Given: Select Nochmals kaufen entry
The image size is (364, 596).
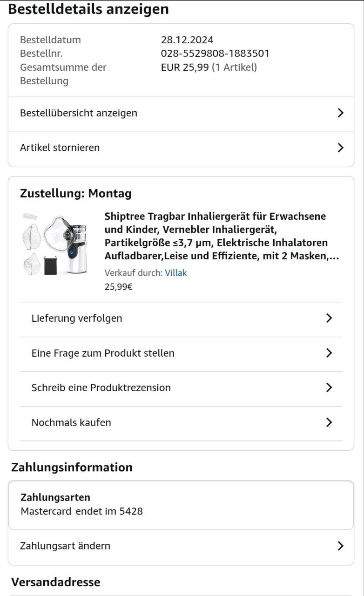Looking at the screenshot, I should click(71, 423).
